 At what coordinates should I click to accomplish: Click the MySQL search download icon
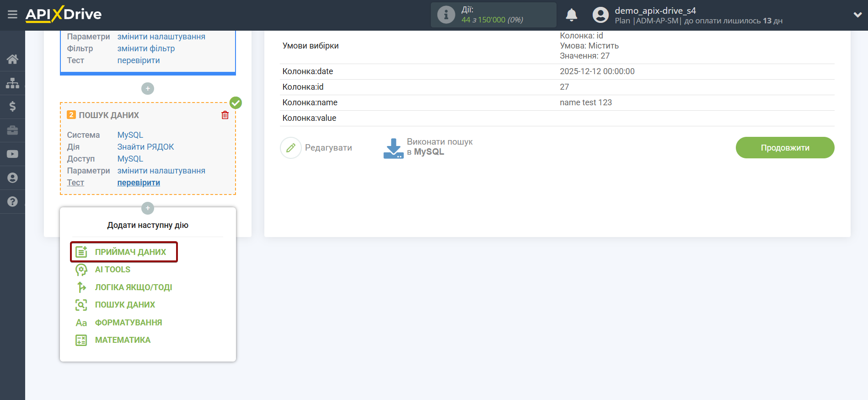pyautogui.click(x=393, y=148)
